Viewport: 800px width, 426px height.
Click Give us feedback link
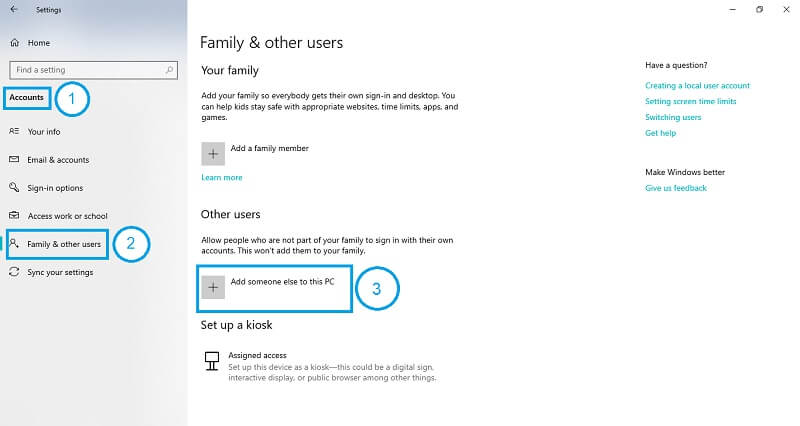click(x=676, y=188)
